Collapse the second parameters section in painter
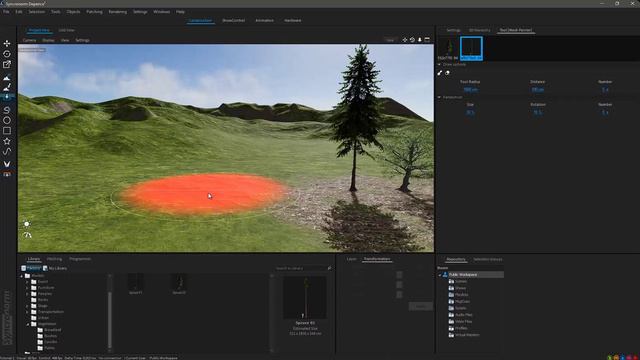The height and width of the screenshot is (360, 640). (x=439, y=97)
